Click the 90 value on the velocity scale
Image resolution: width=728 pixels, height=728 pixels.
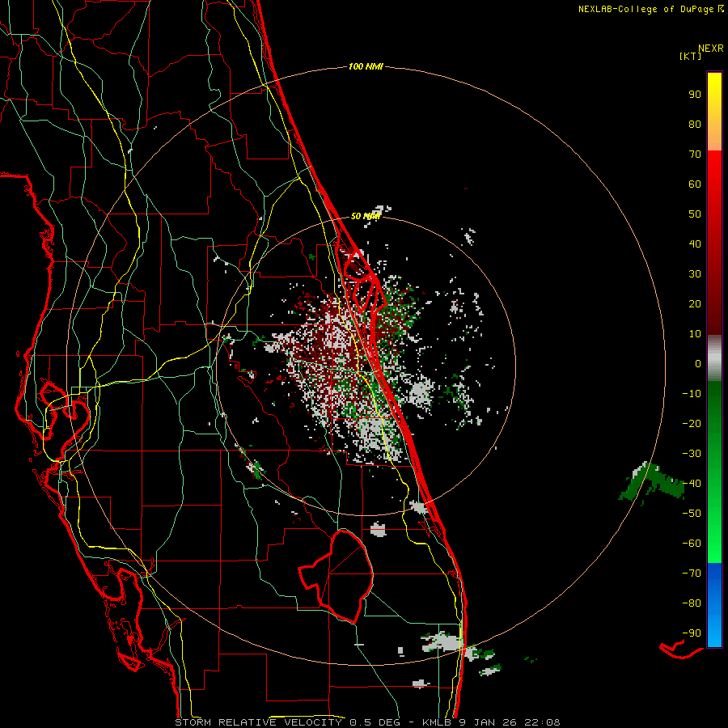tap(695, 95)
